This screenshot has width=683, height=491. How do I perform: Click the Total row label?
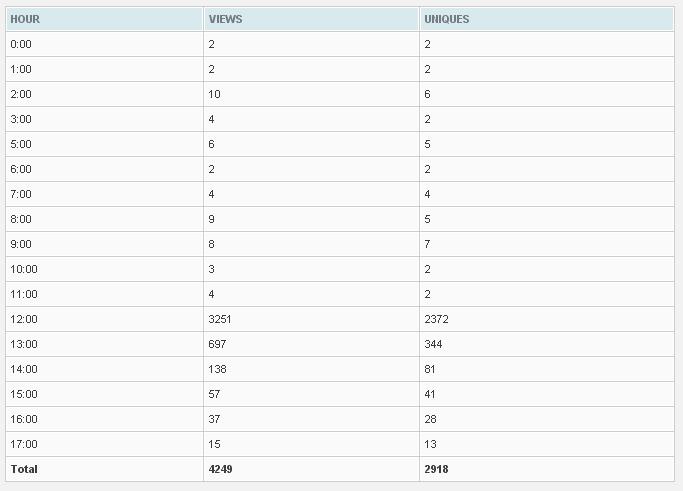pos(23,468)
